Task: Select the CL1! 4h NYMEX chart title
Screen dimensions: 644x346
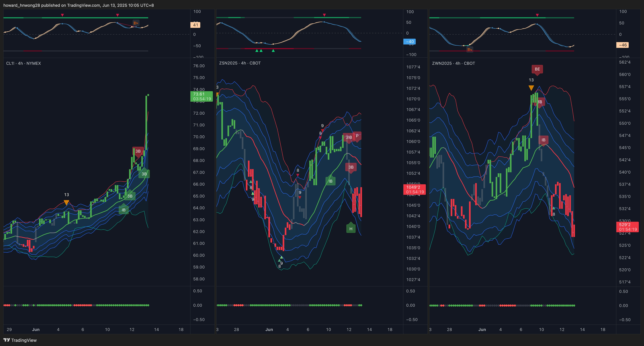Action: coord(23,64)
